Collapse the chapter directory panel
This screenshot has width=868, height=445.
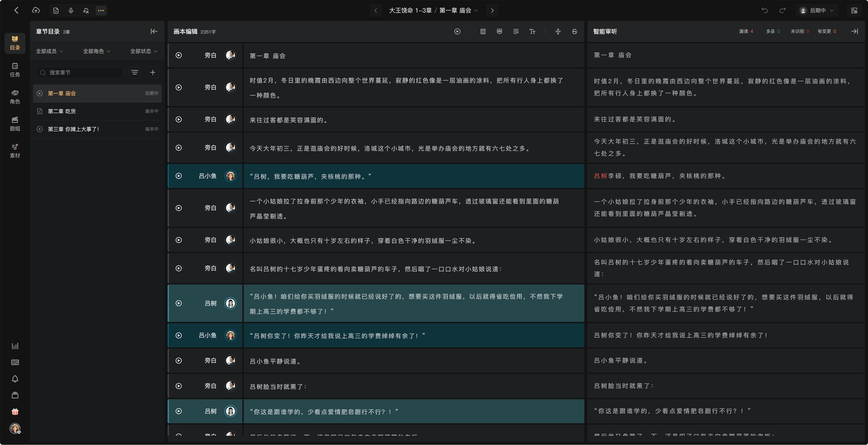[154, 31]
